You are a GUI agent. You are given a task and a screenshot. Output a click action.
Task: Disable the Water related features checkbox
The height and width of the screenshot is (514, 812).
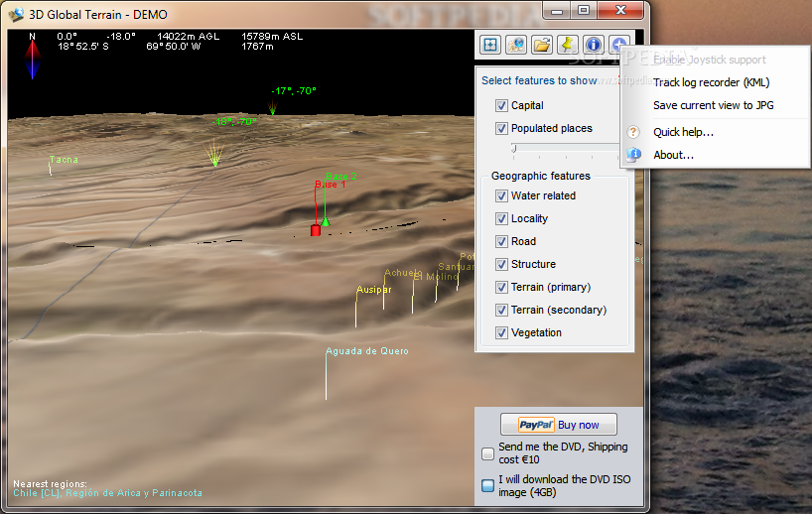coord(501,195)
